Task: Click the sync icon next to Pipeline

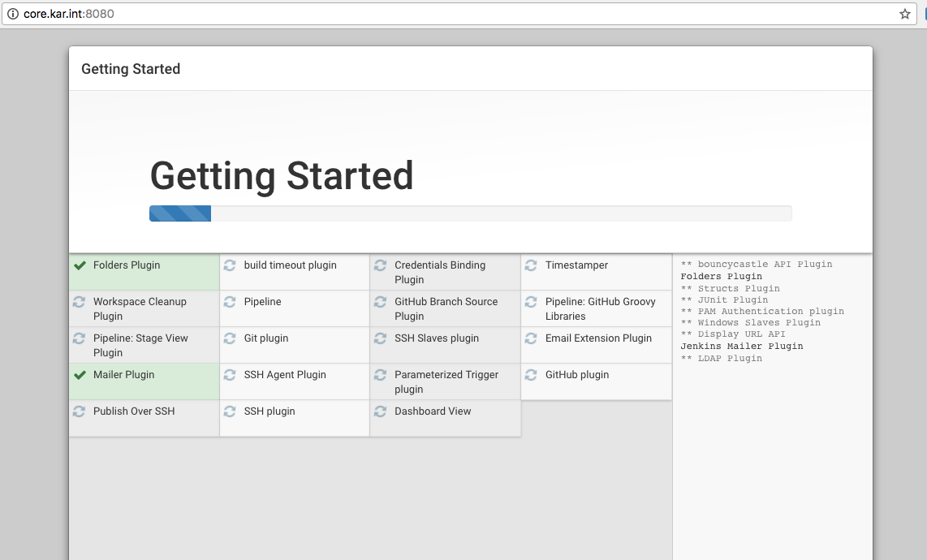Action: [230, 302]
